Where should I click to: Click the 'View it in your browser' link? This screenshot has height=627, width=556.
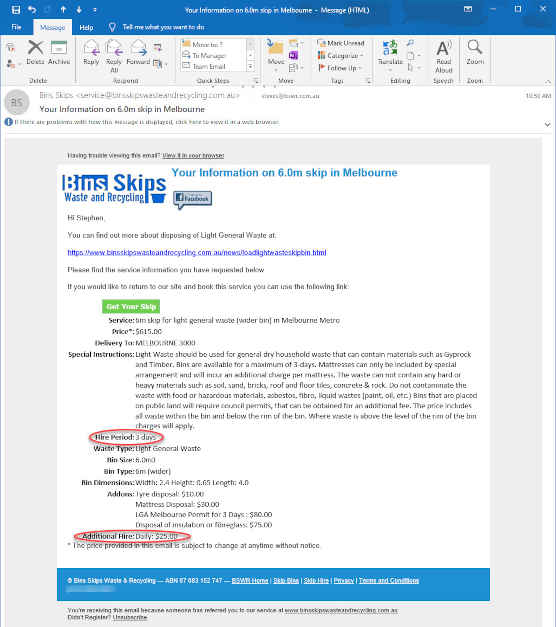[193, 156]
